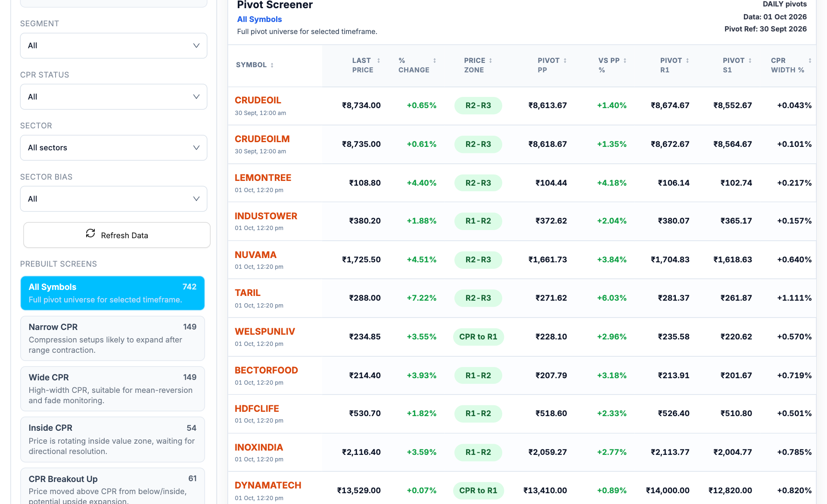827x504 pixels.
Task: Sort by Pivot PP arrows icon
Action: point(565,61)
